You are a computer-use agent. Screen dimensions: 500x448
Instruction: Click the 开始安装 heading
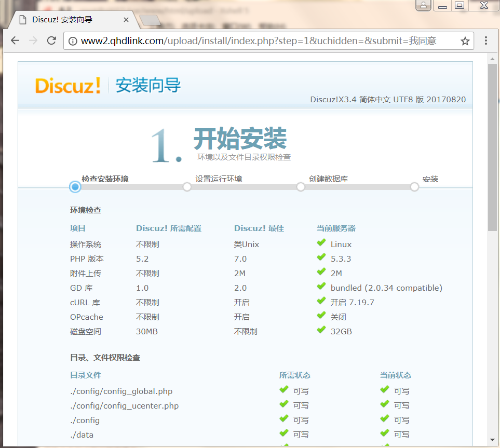click(240, 139)
